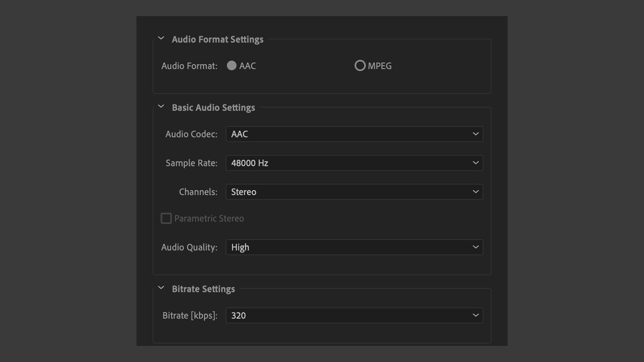The height and width of the screenshot is (362, 644).
Task: Collapse the Audio Format Settings section
Action: click(161, 38)
